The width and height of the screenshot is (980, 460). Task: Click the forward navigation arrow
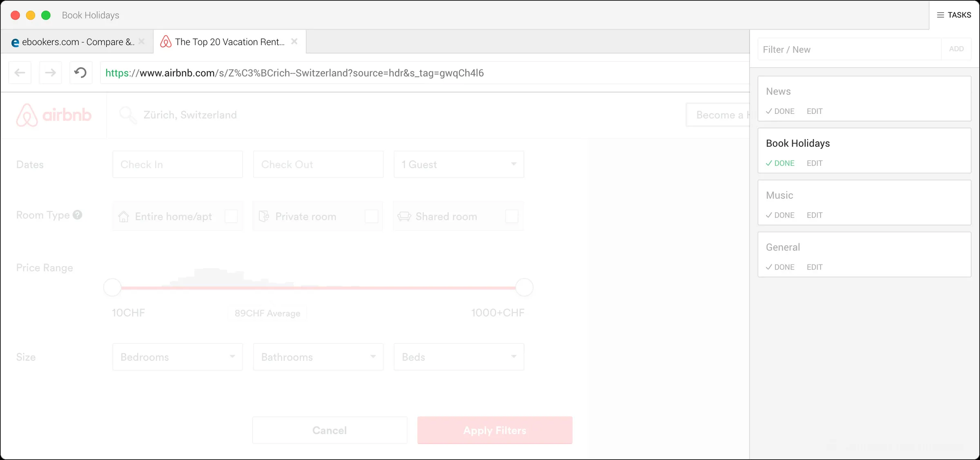click(50, 73)
